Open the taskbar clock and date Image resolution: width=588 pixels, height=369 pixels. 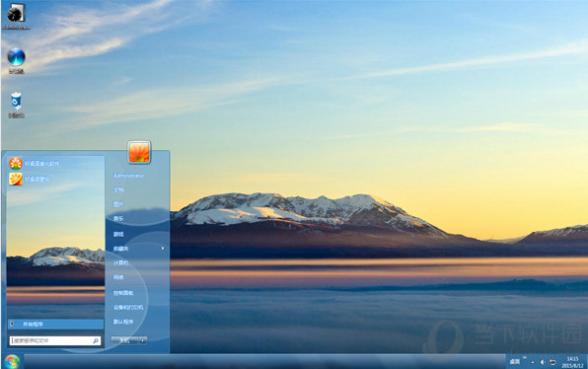pyautogui.click(x=572, y=362)
